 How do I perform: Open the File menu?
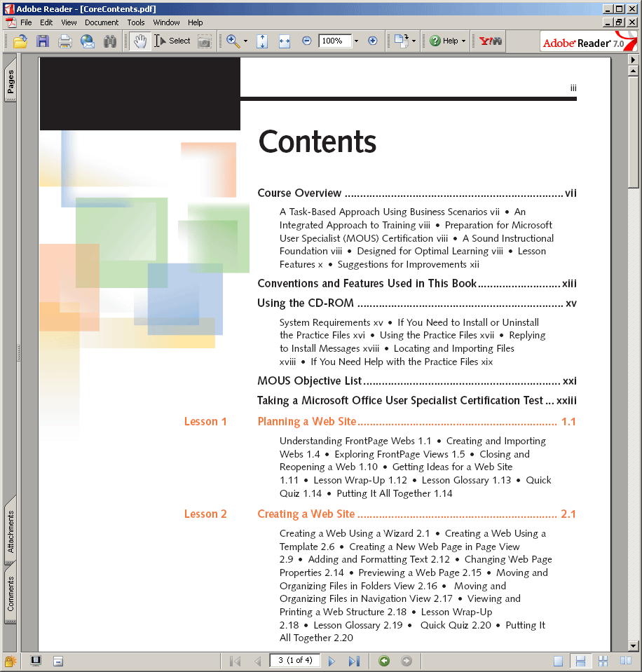(26, 22)
